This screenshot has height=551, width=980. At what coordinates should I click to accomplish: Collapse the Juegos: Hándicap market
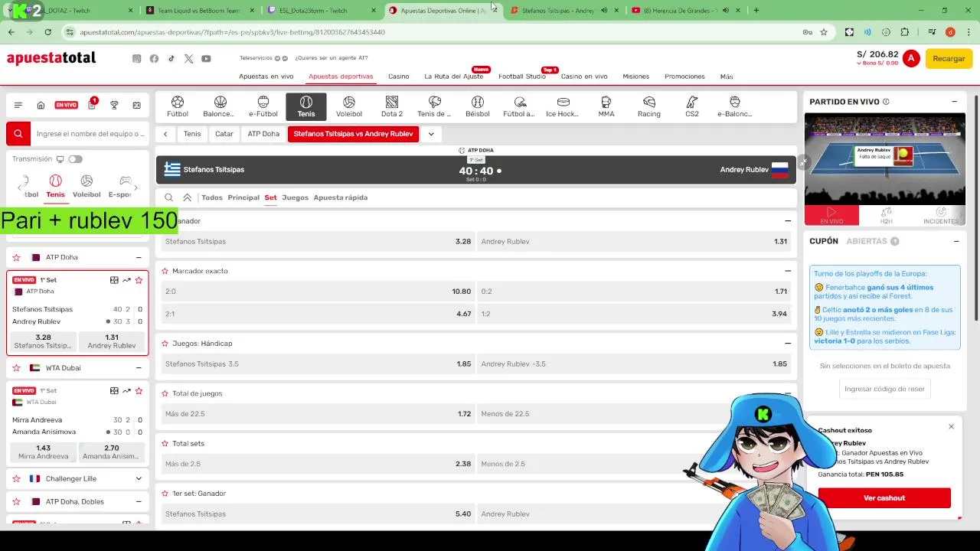click(788, 344)
